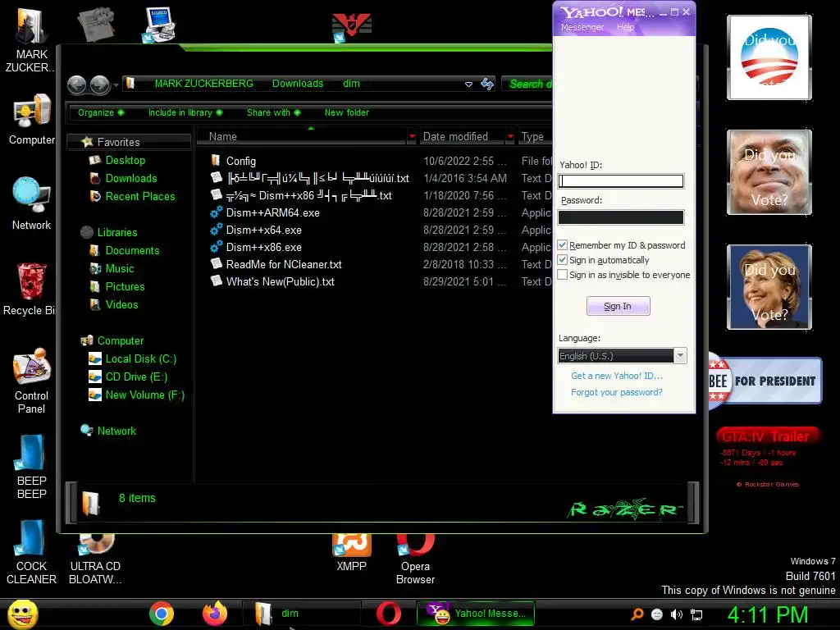
Task: Open the MARK ZUCKER desktop icon
Action: tap(30, 40)
